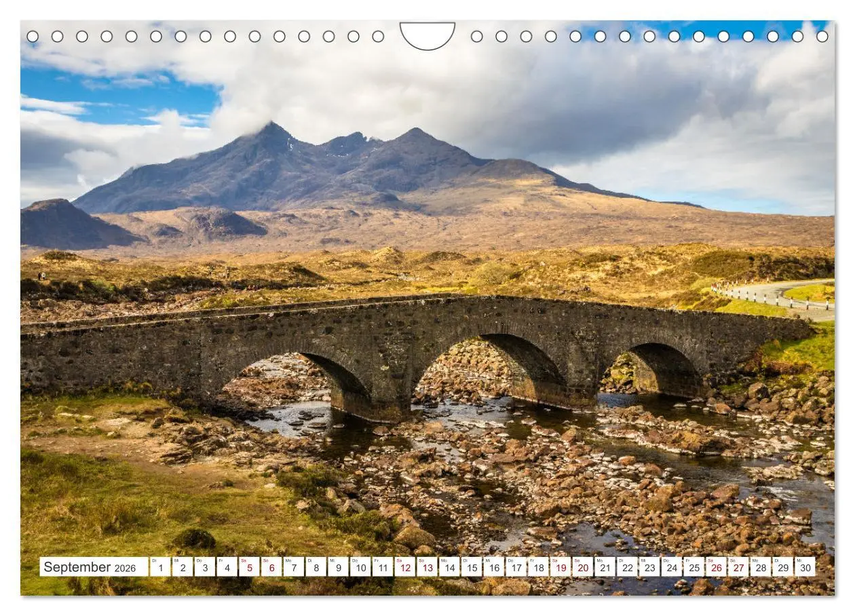Viewport: 855px width, 616px height.
Task: Choose day 4 in the date row
Action: click(x=227, y=567)
